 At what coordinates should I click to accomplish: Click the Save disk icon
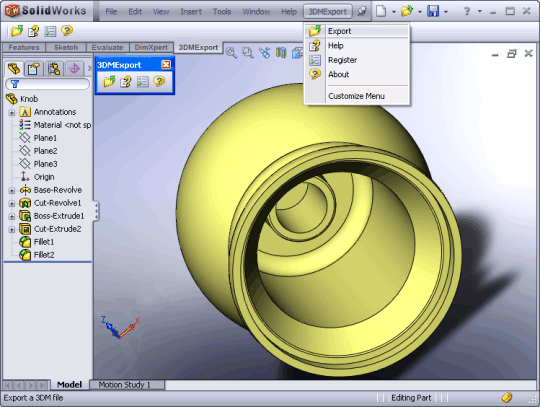tap(433, 11)
